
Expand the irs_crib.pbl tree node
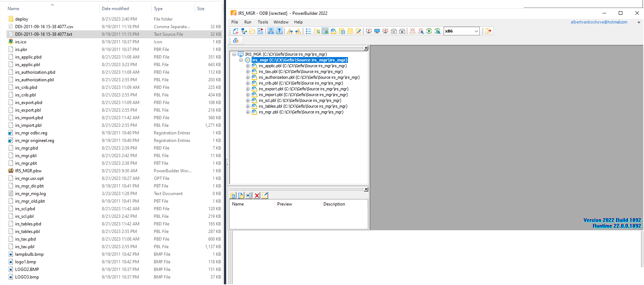(x=248, y=83)
